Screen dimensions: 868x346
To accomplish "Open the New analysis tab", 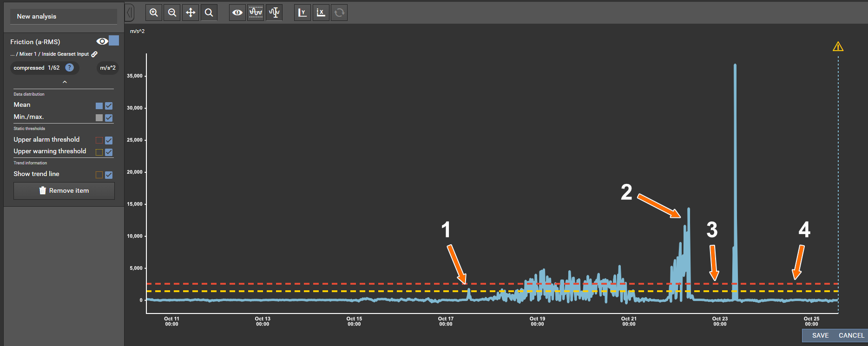I will [x=64, y=16].
